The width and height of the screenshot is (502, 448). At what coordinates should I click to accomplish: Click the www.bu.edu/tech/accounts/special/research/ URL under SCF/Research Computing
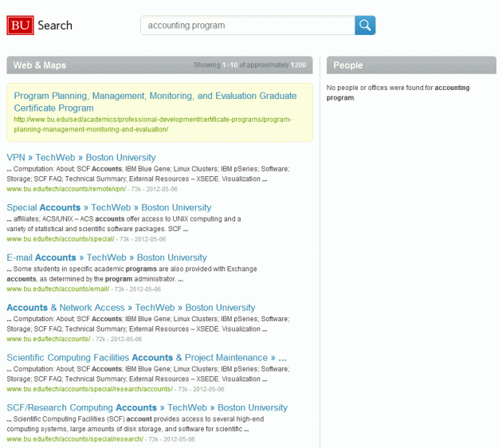click(75, 438)
